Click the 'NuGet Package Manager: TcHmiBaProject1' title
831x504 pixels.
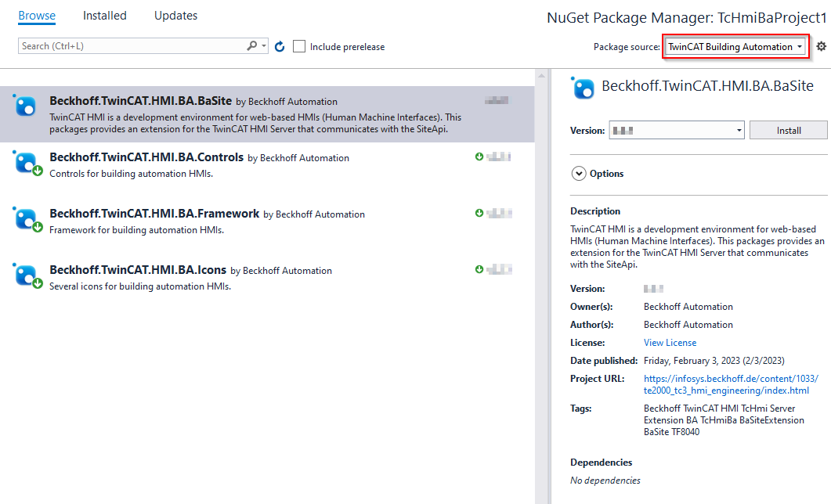click(x=686, y=18)
